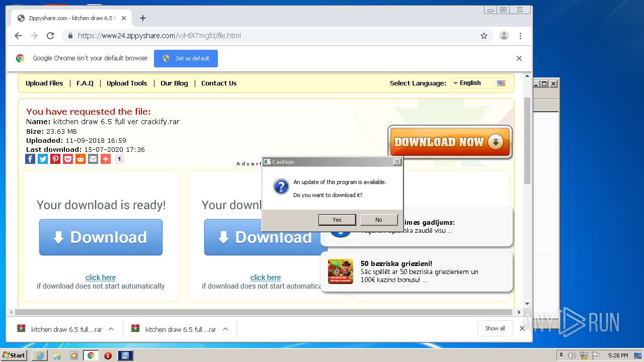Click Action Center flag tray icon
This screenshot has height=362, width=644.
pos(596,355)
